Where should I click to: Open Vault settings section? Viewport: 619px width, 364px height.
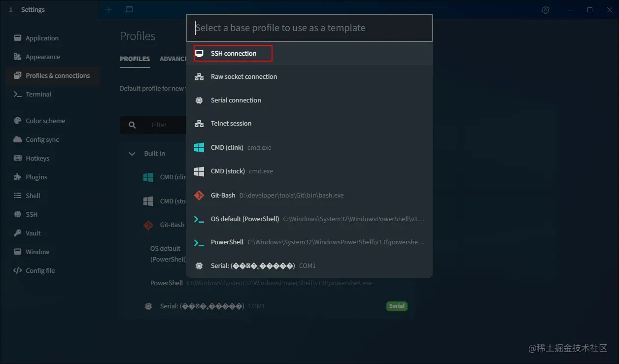[x=52, y=233]
